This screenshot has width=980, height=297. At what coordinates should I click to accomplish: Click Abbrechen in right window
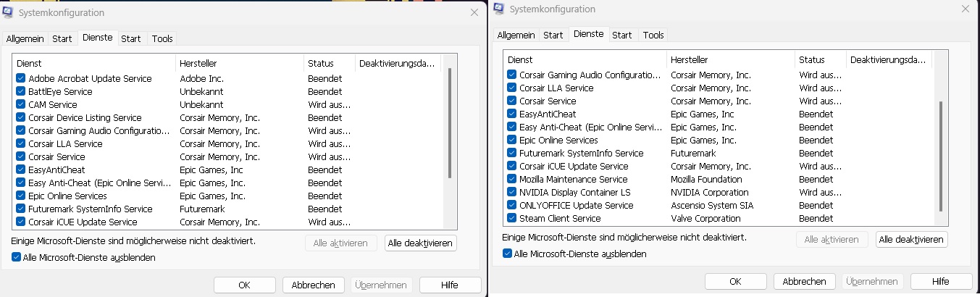pos(804,281)
